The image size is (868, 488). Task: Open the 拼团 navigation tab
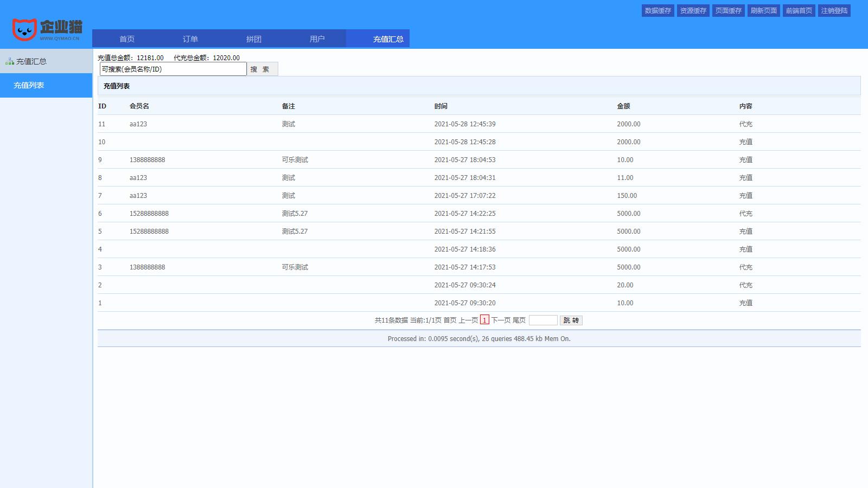coord(254,39)
